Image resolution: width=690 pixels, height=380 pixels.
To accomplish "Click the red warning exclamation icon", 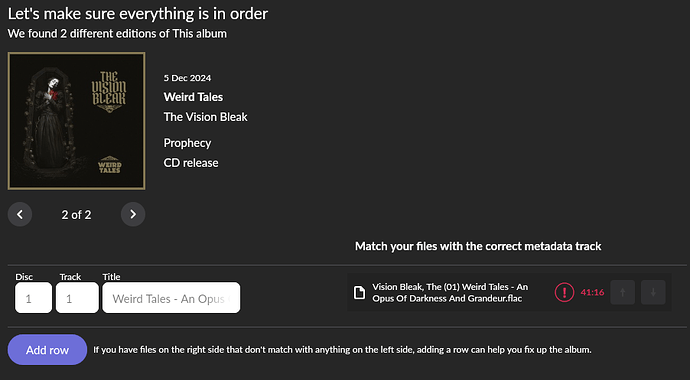I will pos(564,292).
